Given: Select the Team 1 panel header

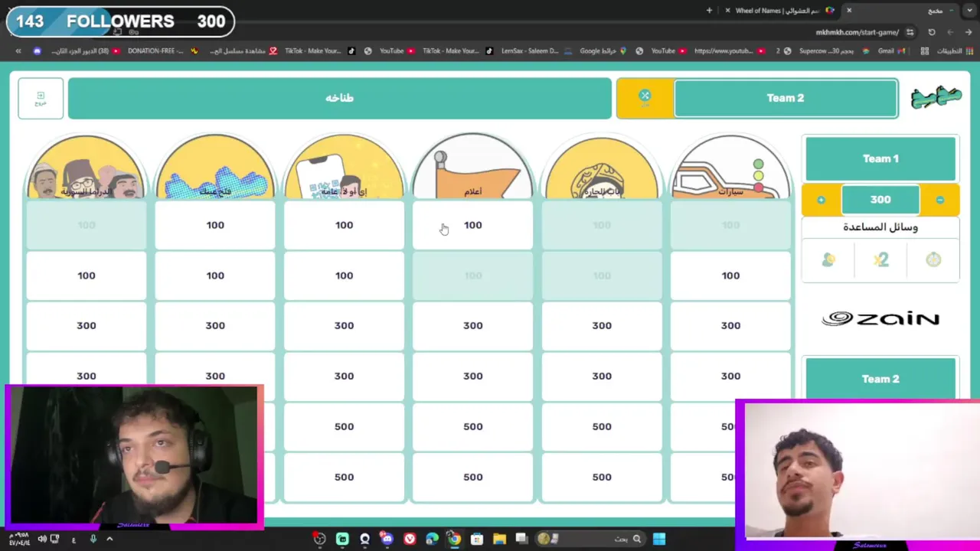Looking at the screenshot, I should [880, 158].
